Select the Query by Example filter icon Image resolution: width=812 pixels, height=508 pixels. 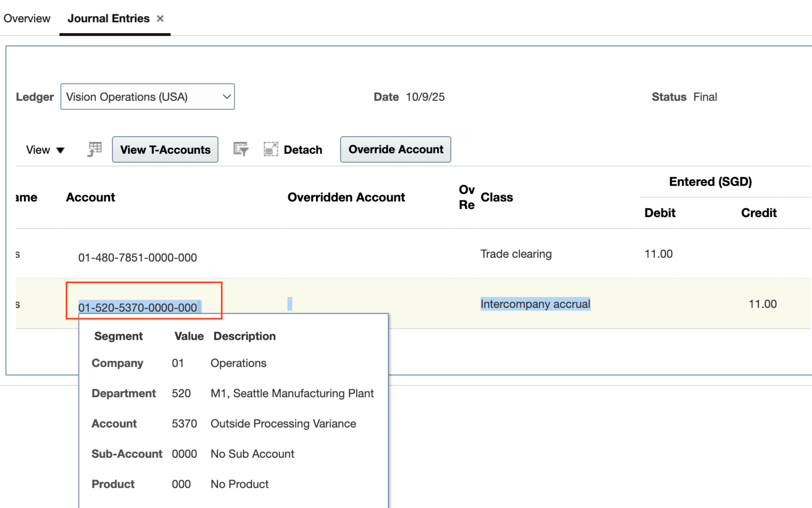click(241, 149)
